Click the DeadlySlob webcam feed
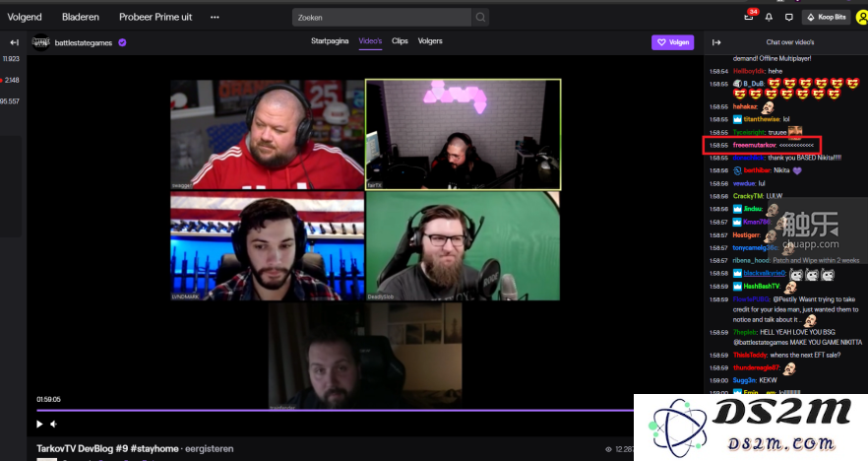Viewport: 868px width, 461px height. point(463,246)
